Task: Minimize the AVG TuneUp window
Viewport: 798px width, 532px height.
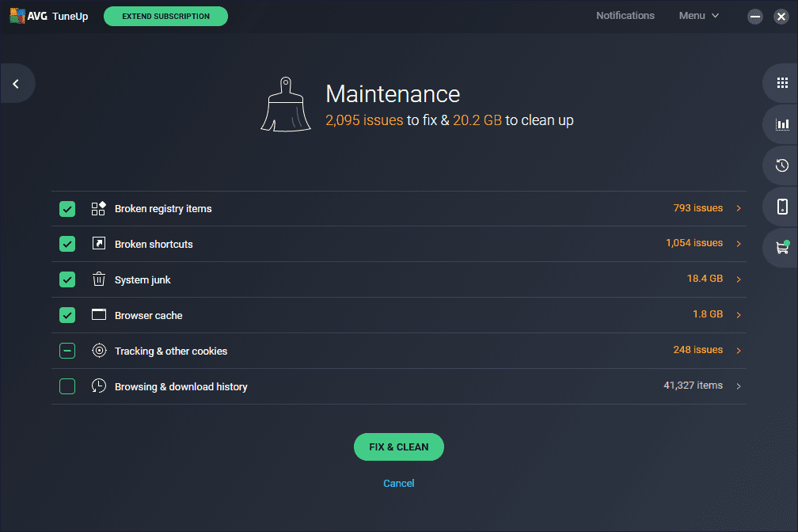Action: 754,17
